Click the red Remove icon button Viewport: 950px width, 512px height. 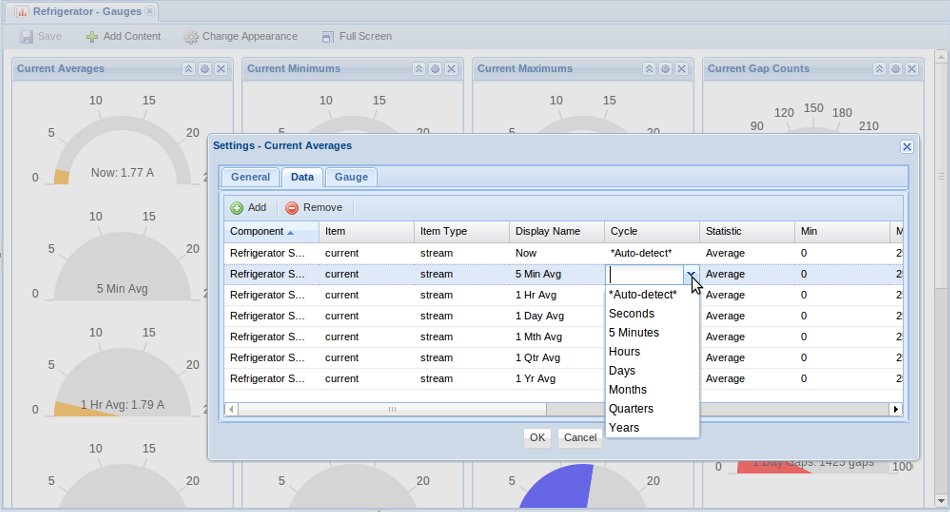[292, 208]
